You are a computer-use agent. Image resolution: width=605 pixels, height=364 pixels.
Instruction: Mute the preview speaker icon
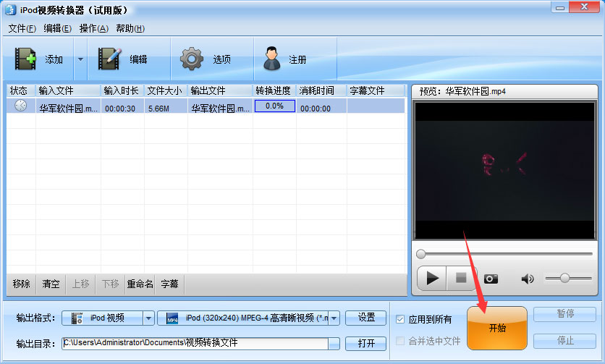(528, 279)
